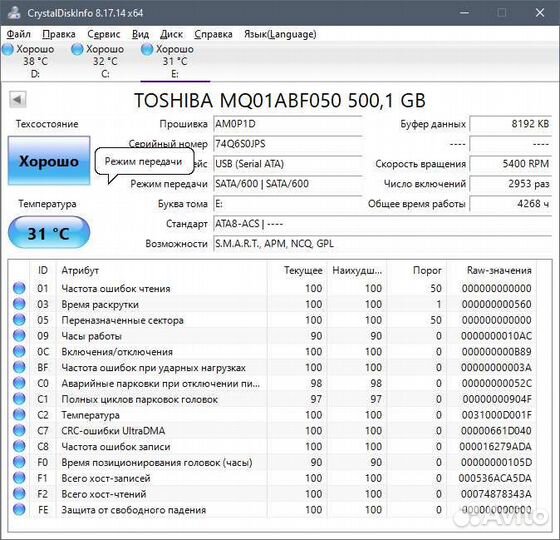560x540 pixels.
Task: Select disk E: at 31 °C
Action: pos(175,61)
